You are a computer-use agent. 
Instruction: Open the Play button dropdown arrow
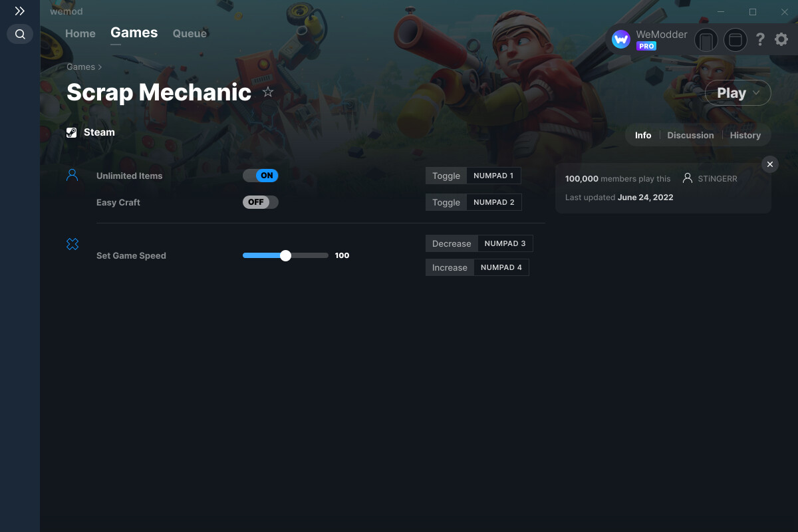click(755, 93)
